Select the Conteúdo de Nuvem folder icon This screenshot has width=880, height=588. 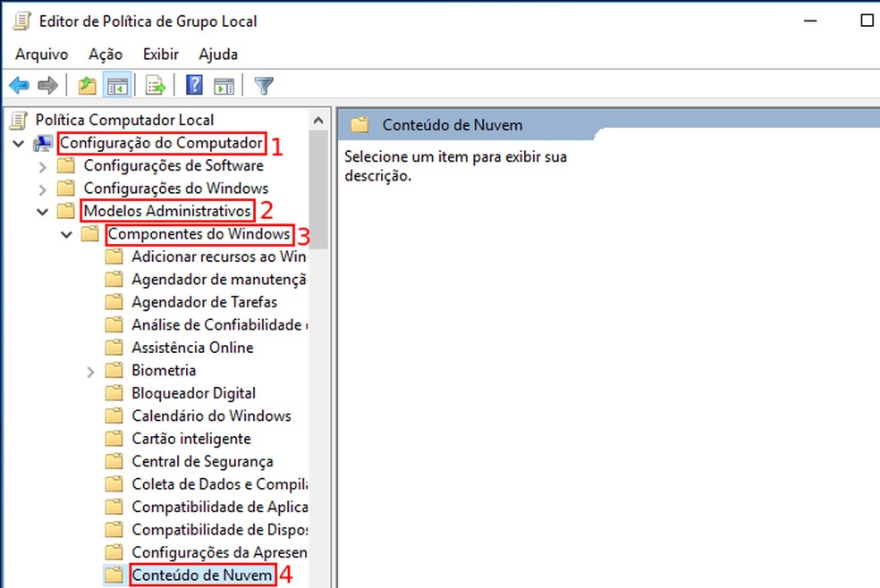point(114,575)
